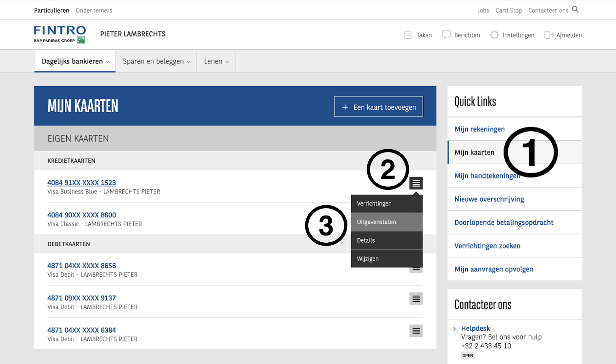Select Uitgavenstaten in the card menu
616x364 pixels.
click(x=387, y=222)
